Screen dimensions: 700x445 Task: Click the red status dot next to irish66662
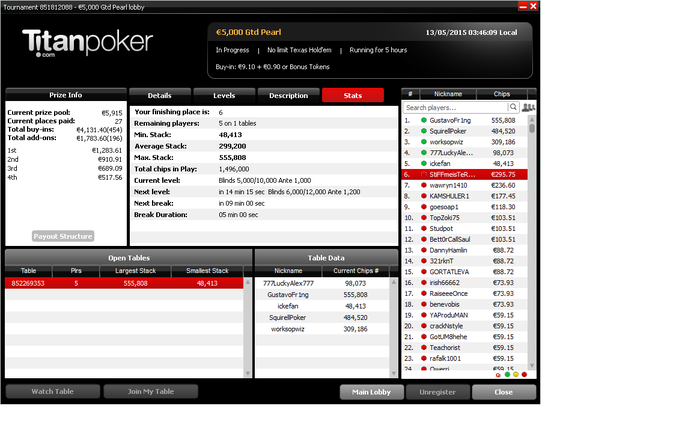click(424, 283)
